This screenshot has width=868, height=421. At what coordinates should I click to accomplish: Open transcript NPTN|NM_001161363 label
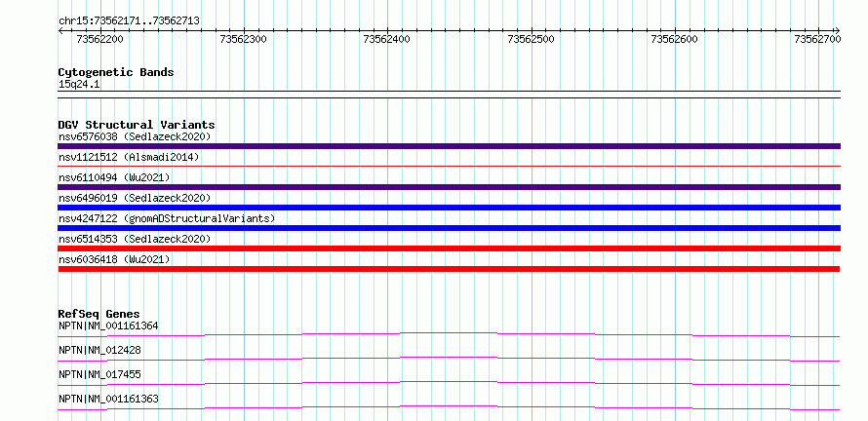pyautogui.click(x=108, y=399)
